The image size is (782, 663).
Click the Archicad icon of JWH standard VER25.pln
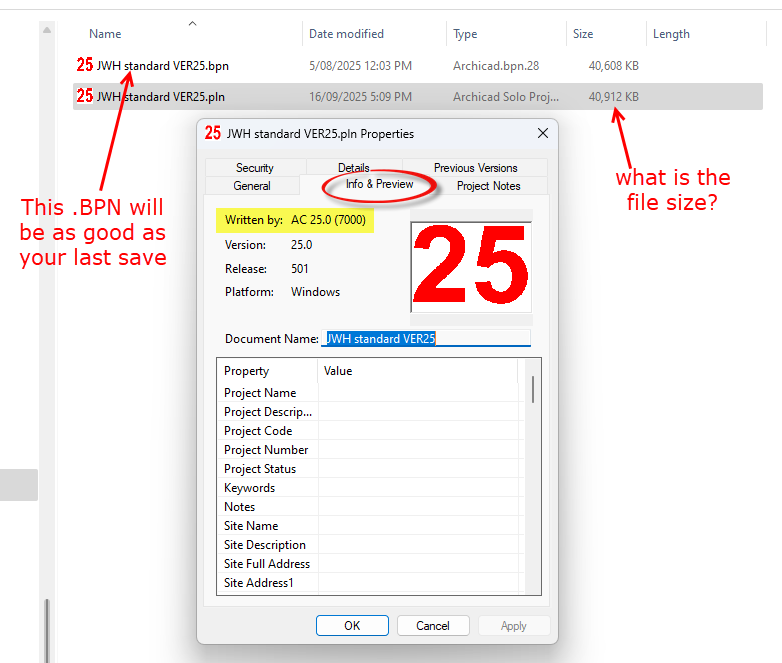pos(85,96)
